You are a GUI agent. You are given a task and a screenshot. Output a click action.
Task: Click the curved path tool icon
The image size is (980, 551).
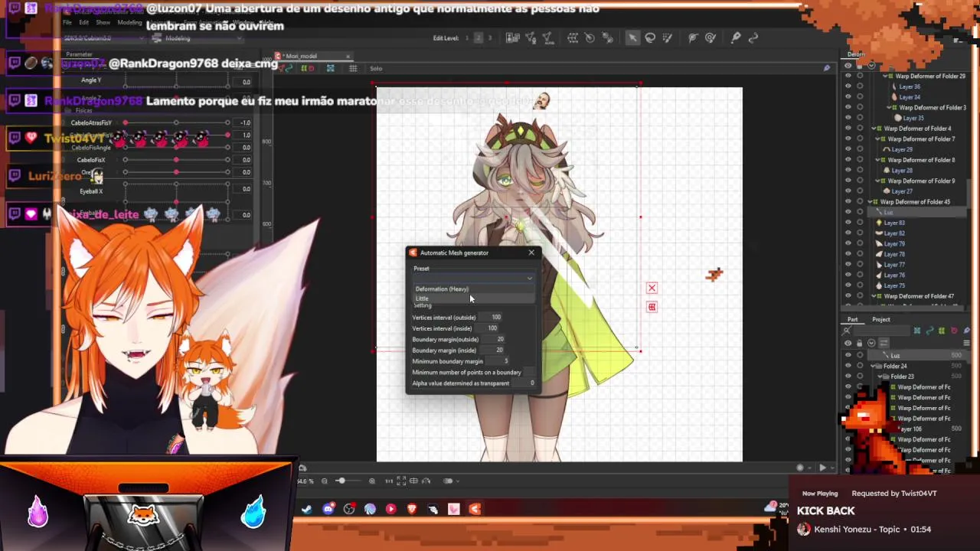click(753, 37)
